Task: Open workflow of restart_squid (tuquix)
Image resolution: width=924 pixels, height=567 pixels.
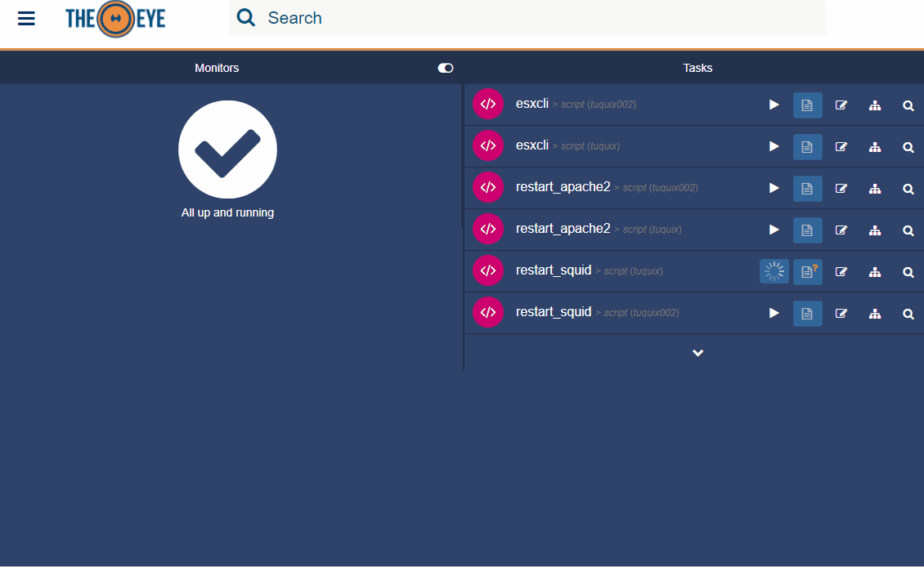Action: point(874,272)
